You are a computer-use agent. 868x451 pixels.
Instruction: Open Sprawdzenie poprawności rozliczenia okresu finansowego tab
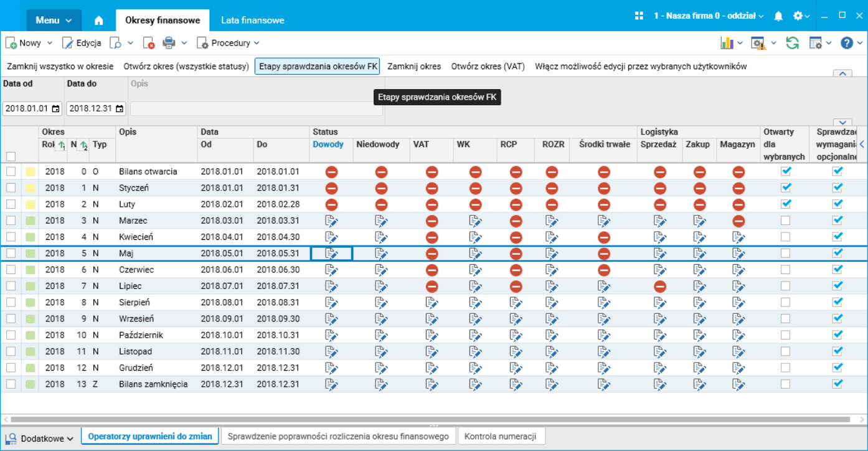coord(338,437)
